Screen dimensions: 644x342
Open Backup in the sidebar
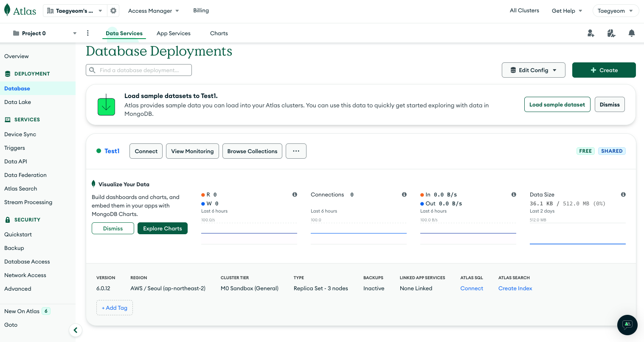14,248
